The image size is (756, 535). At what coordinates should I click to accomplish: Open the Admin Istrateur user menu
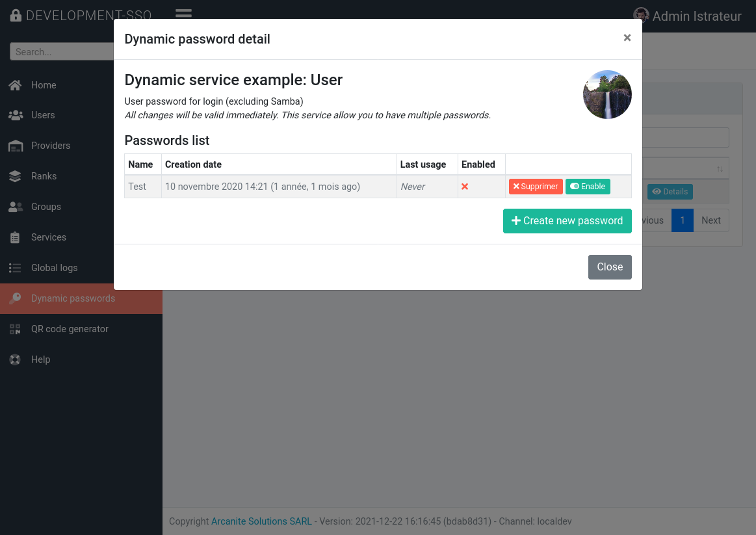click(687, 16)
